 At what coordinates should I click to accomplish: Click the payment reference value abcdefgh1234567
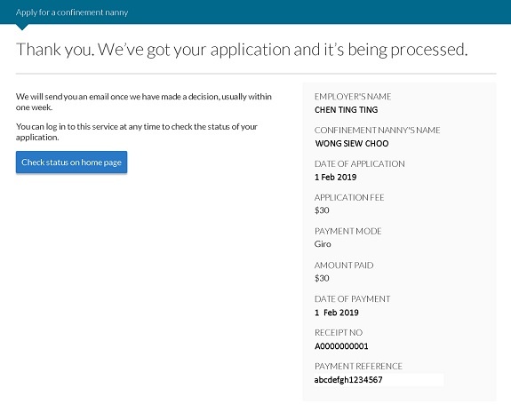tap(348, 380)
